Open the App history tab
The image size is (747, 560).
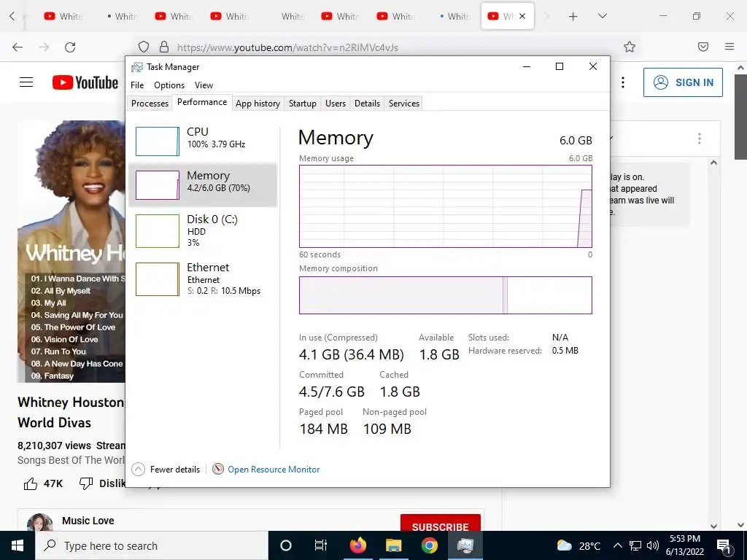(258, 104)
